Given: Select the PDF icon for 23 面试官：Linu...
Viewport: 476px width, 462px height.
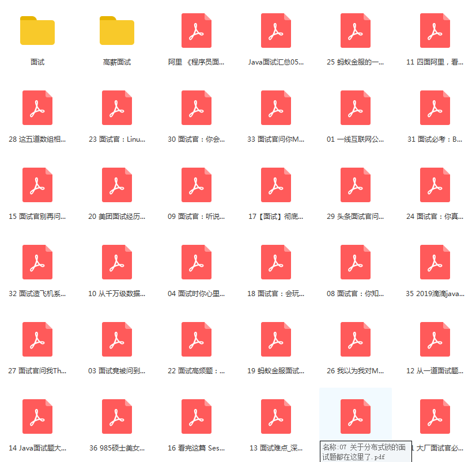Looking at the screenshot, I should click(117, 108).
